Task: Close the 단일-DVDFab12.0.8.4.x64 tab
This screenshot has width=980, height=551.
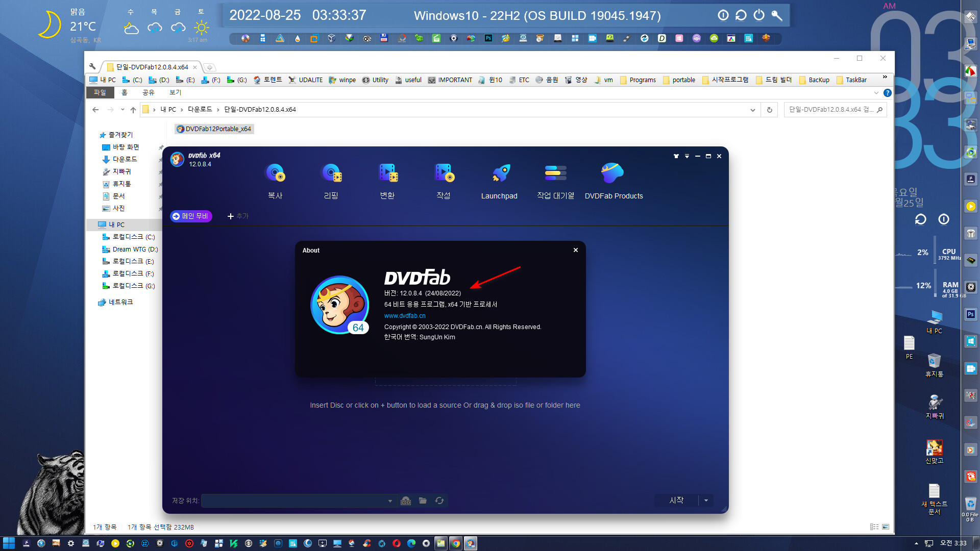Action: [195, 67]
